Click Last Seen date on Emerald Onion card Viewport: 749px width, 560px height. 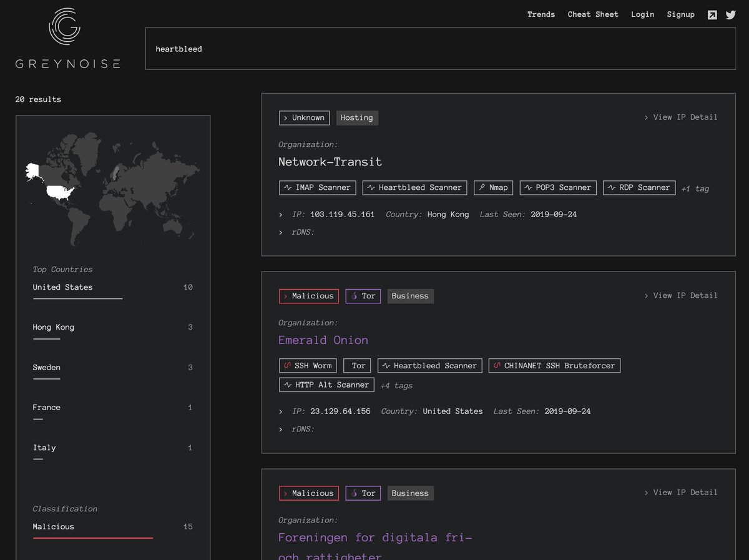(567, 411)
